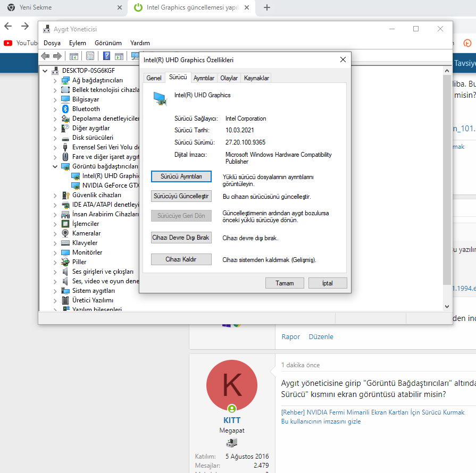Expand the Bluetooth tree node

coord(55,109)
